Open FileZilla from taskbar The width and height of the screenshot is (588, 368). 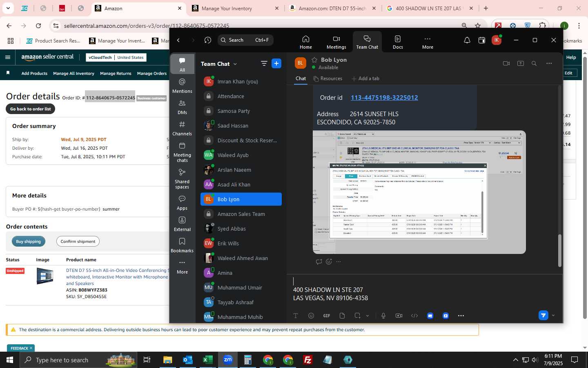pos(308,360)
